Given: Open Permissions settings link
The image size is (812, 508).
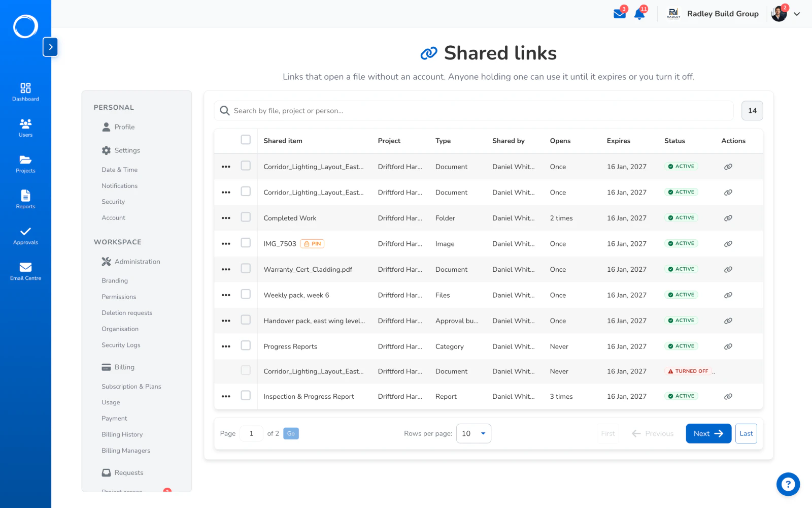Looking at the screenshot, I should coord(119,297).
